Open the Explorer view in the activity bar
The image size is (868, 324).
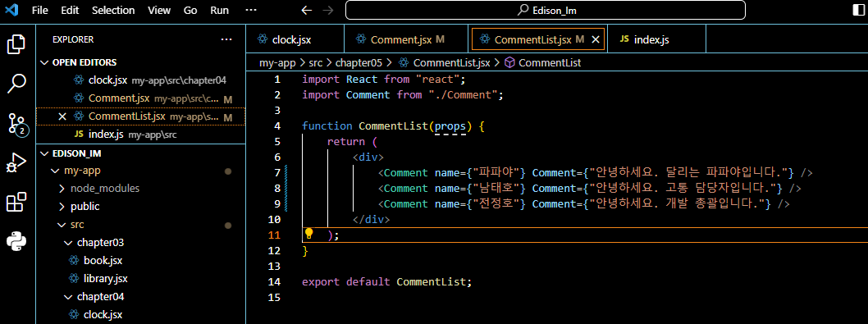pos(16,44)
